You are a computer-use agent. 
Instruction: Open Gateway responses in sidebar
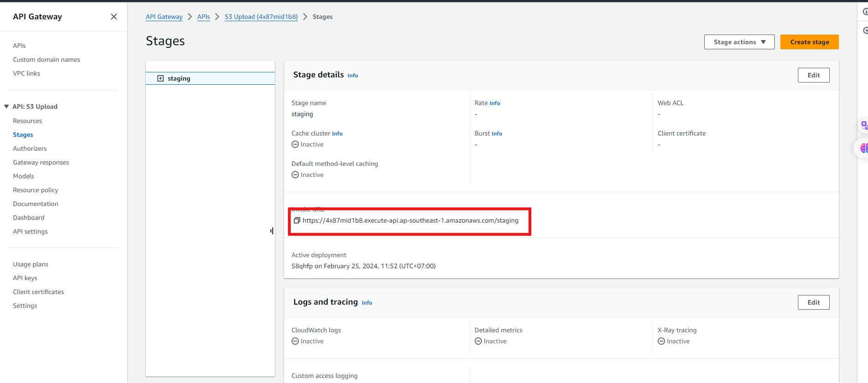pyautogui.click(x=41, y=162)
